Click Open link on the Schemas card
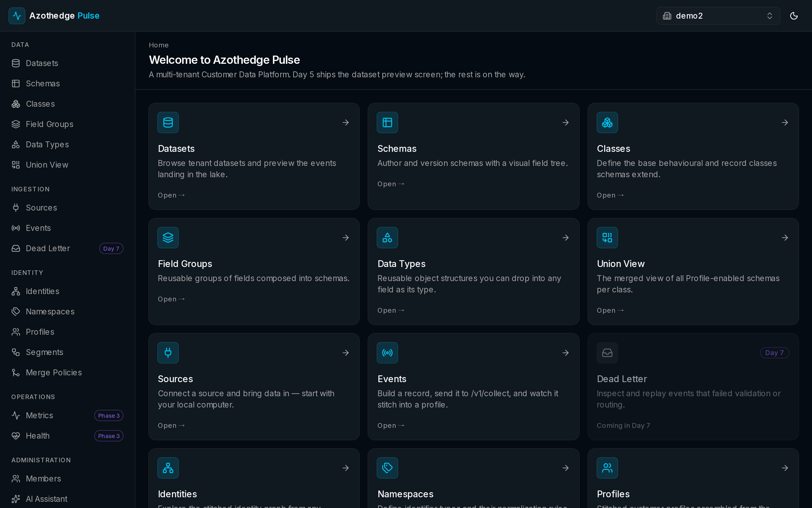812x508 pixels. (x=391, y=184)
